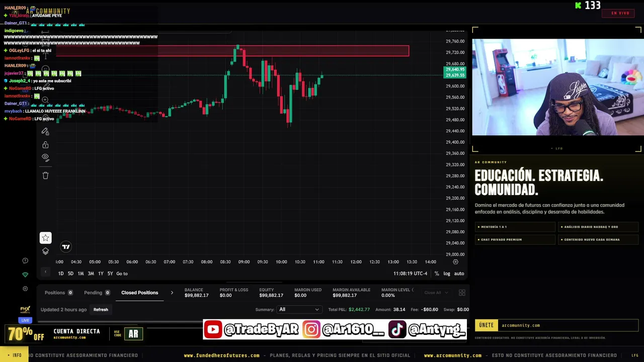Set chart range to 5Y
Image resolution: width=644 pixels, height=362 pixels.
[110, 274]
